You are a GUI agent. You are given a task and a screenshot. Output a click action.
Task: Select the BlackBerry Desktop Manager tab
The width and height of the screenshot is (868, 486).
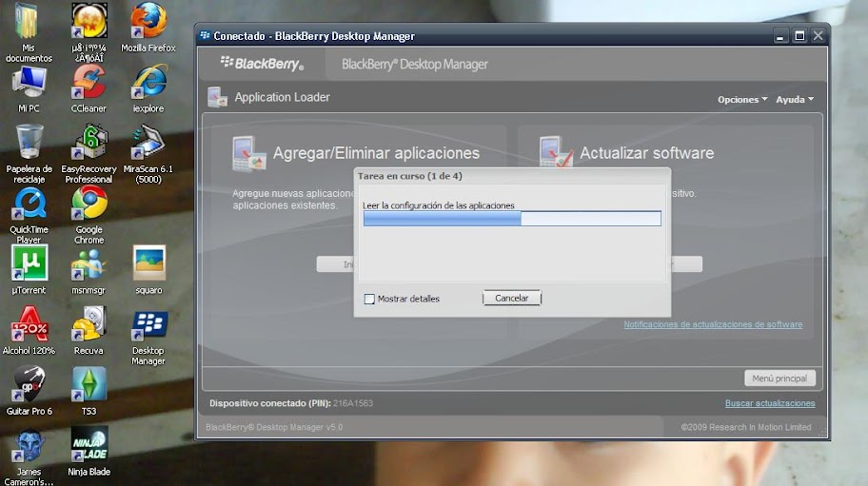point(415,64)
